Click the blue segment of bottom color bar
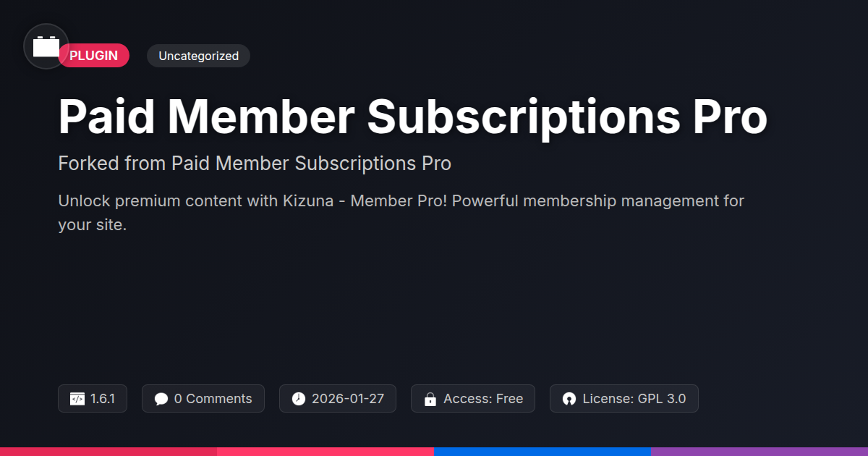Viewport: 868px width, 456px height. point(542,452)
